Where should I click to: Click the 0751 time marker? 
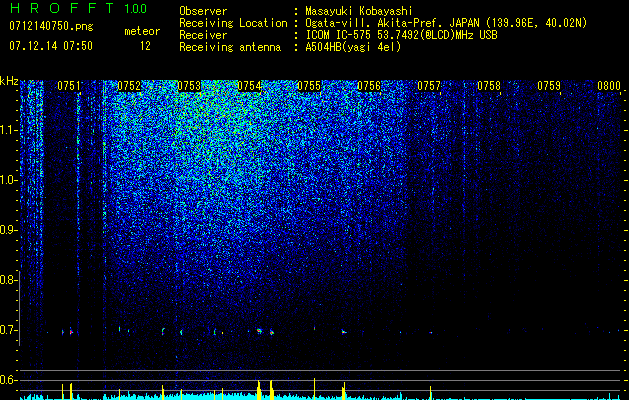(69, 86)
